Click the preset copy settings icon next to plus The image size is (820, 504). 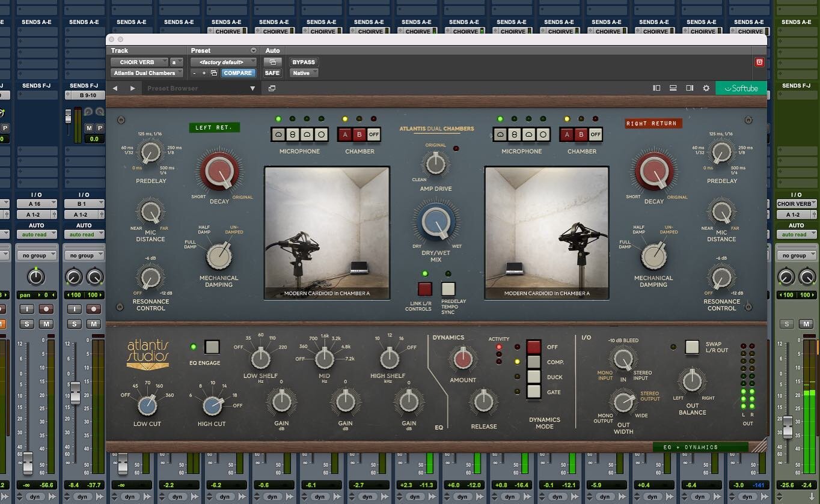pos(214,73)
